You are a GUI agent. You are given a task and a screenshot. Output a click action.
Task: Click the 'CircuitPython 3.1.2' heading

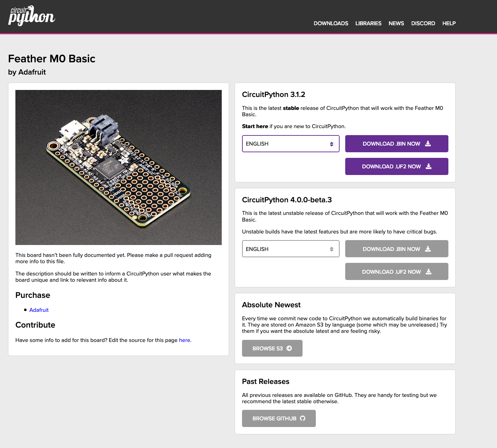[x=274, y=94]
